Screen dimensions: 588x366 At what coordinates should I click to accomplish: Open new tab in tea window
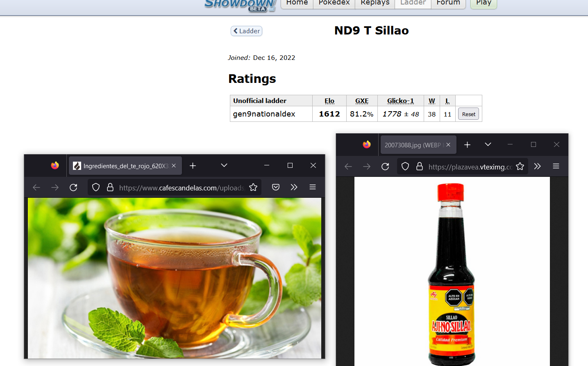(x=193, y=166)
